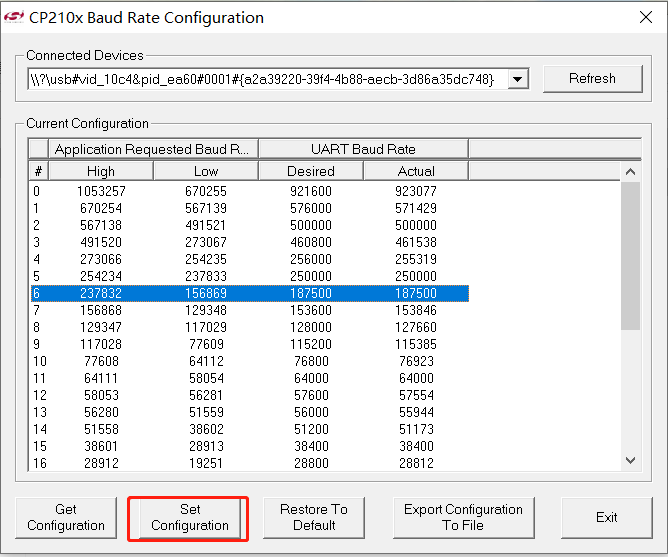Select row 2 with High value 567138
This screenshot has height=557, width=668.
[250, 225]
